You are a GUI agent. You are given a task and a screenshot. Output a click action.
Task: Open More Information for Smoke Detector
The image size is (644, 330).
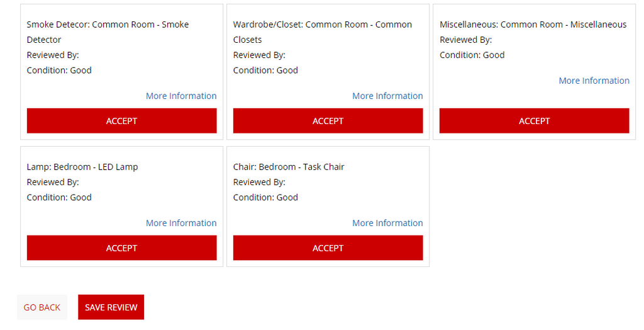click(181, 96)
